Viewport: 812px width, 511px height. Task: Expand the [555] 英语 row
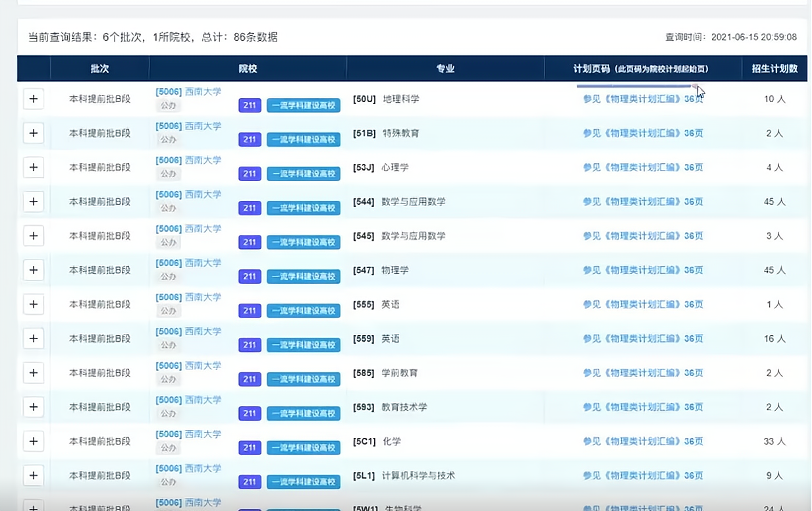[34, 304]
